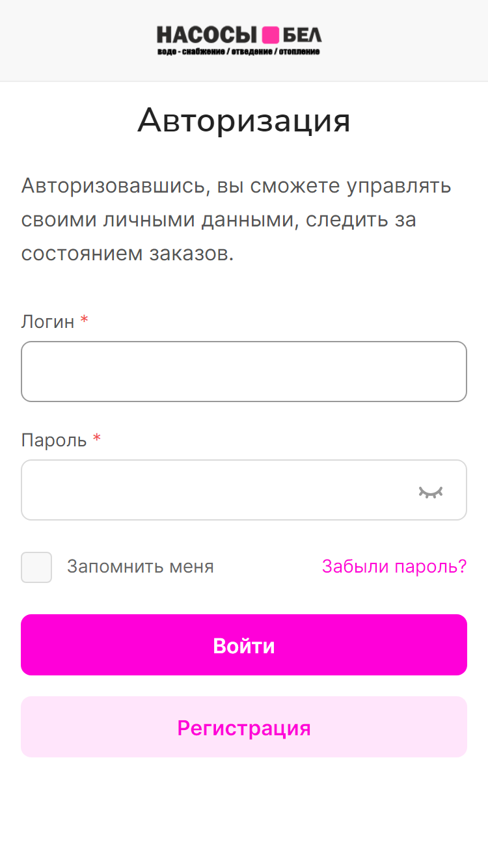Click the pink square in the logo

[x=271, y=35]
